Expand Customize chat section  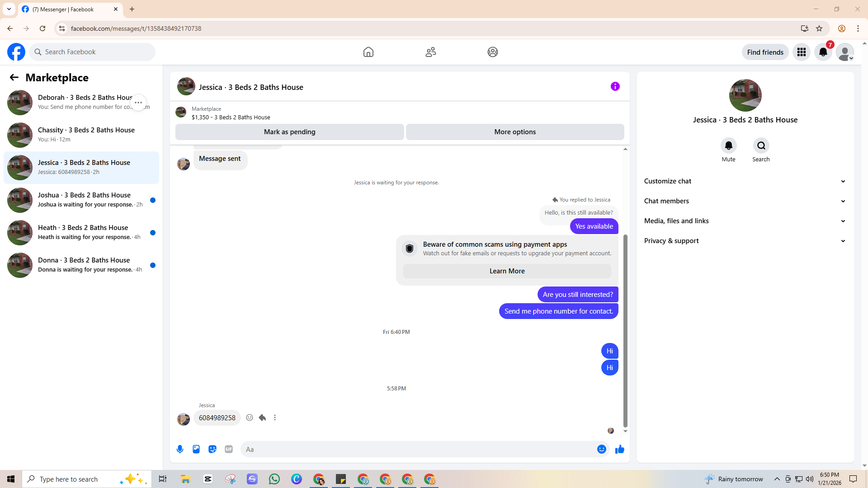coord(745,181)
